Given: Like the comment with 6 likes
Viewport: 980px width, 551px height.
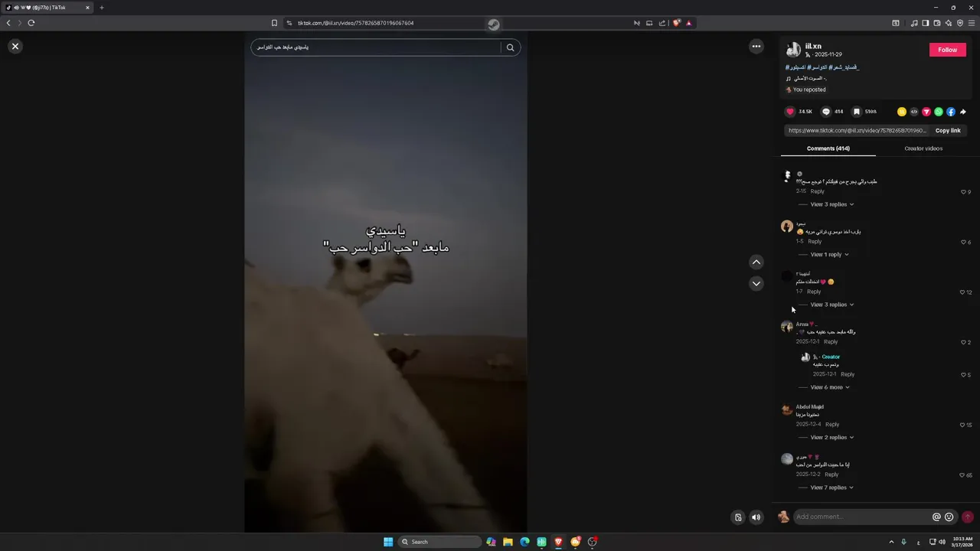Looking at the screenshot, I should [963, 242].
